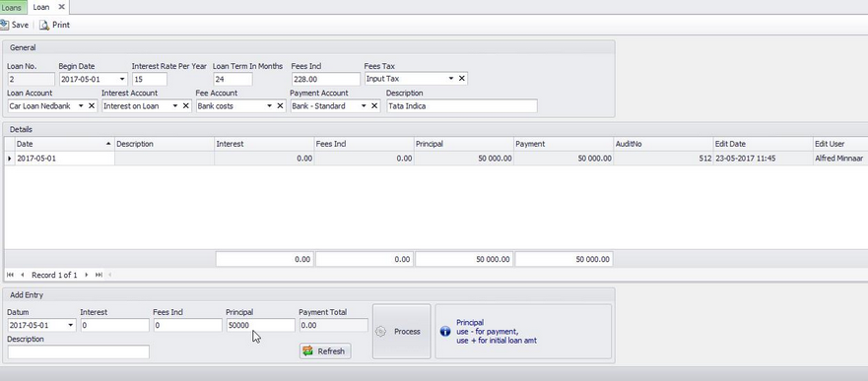Click the Print preview icon
This screenshot has height=381, width=868.
[x=43, y=25]
